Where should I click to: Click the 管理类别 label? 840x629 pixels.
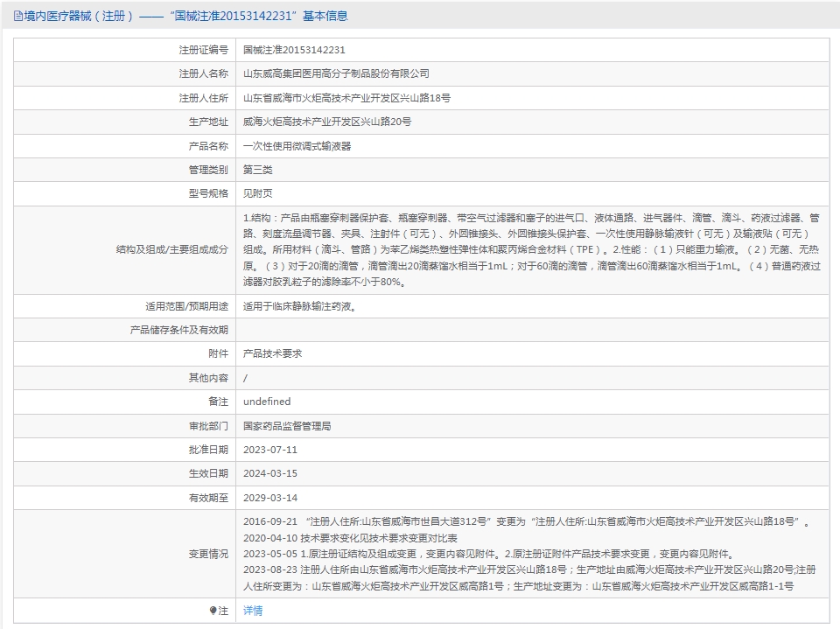pos(208,170)
